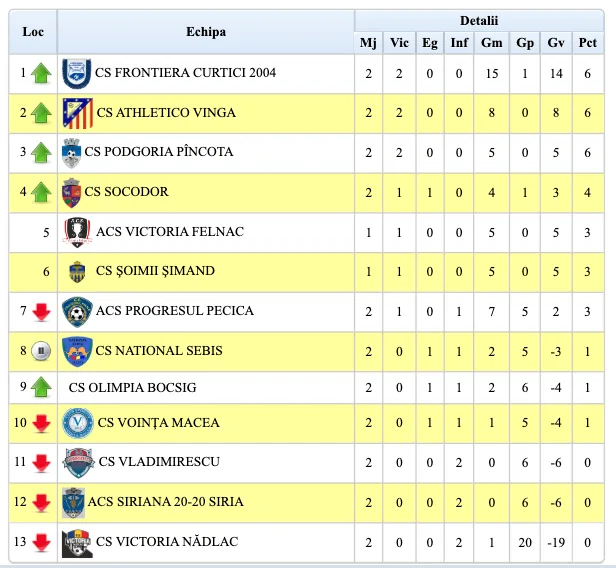The image size is (616, 568).
Task: Click the CS Podgoria Pîncota crest
Action: click(72, 153)
